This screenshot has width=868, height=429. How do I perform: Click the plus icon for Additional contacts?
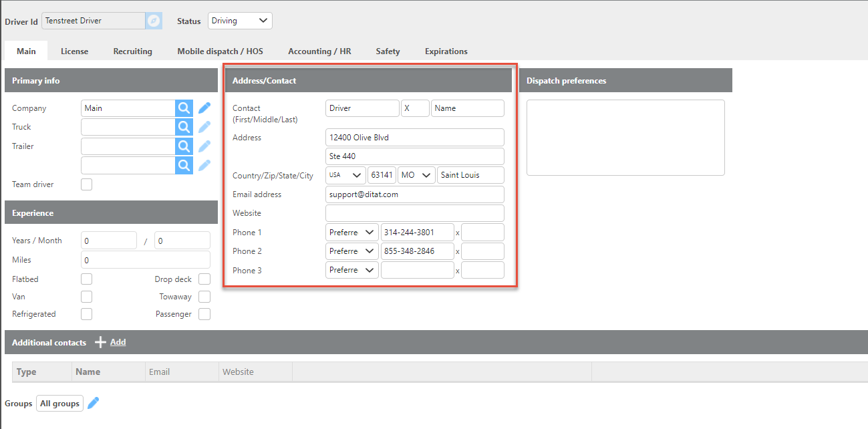click(x=100, y=342)
